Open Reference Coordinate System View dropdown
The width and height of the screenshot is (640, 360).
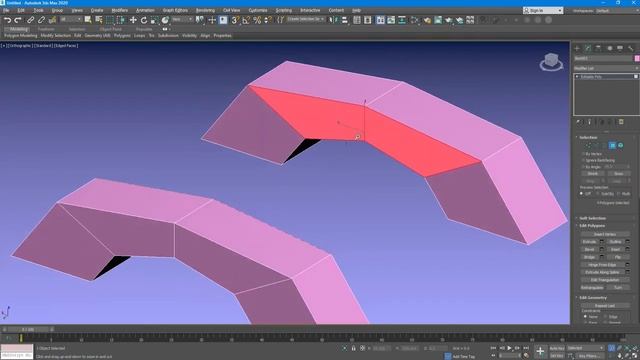[182, 20]
